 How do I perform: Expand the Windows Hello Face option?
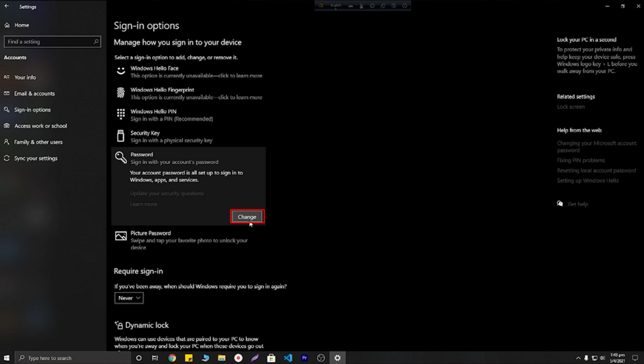click(x=189, y=72)
